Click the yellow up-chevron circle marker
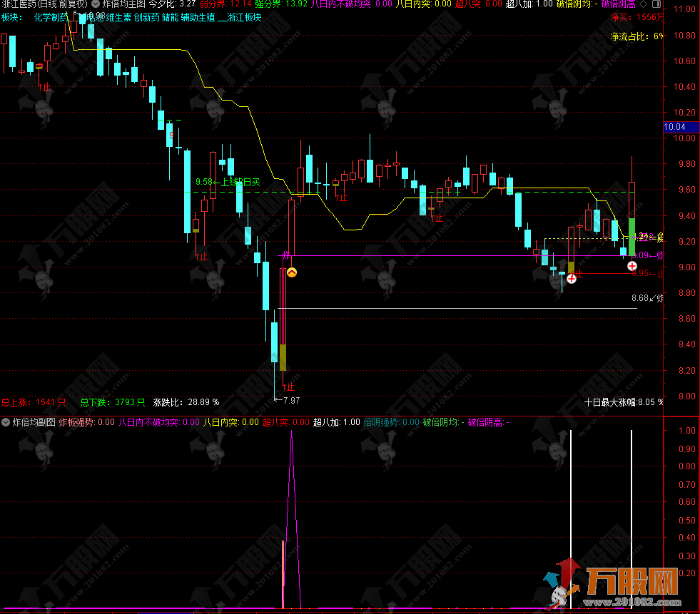 [292, 272]
